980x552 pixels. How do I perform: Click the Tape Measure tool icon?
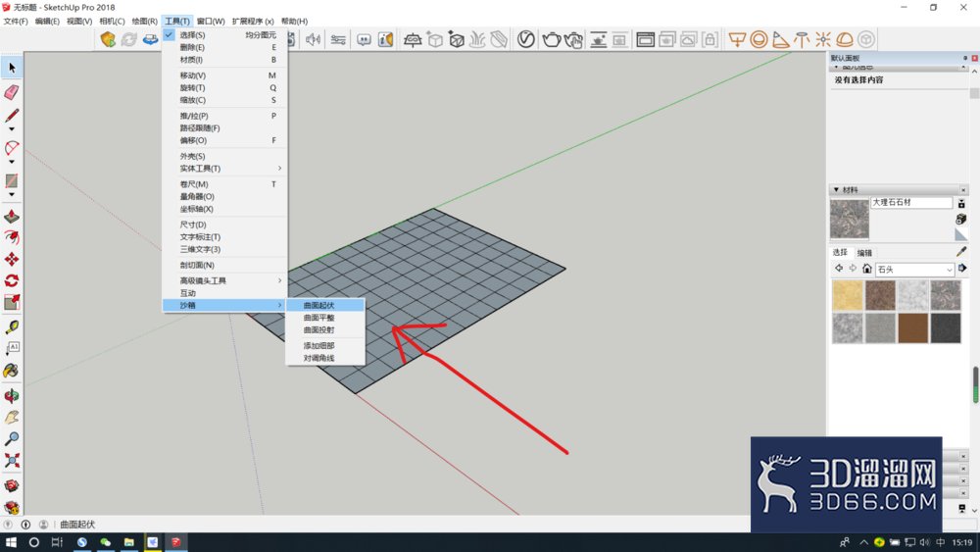coord(11,326)
